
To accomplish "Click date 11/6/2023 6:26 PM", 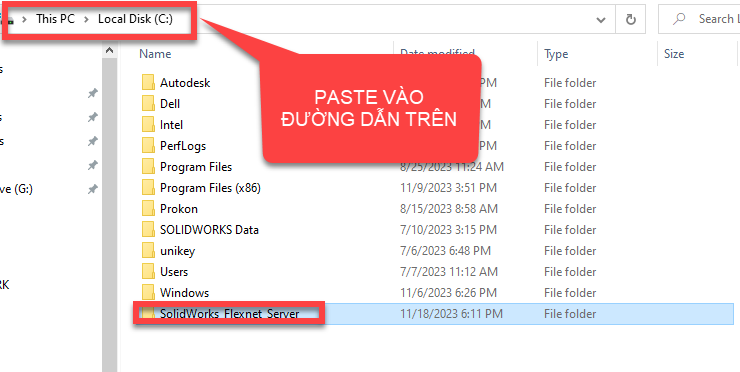I will [448, 293].
